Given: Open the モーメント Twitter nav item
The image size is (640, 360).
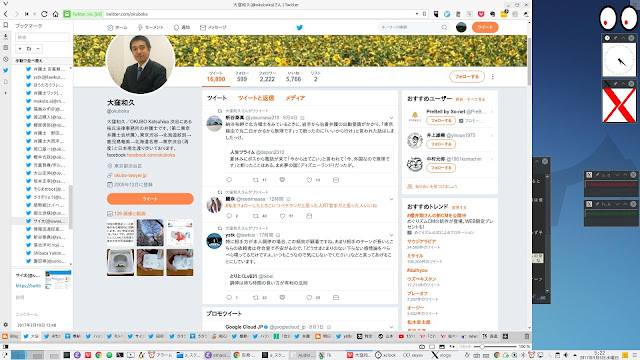Looking at the screenshot, I should (150, 27).
